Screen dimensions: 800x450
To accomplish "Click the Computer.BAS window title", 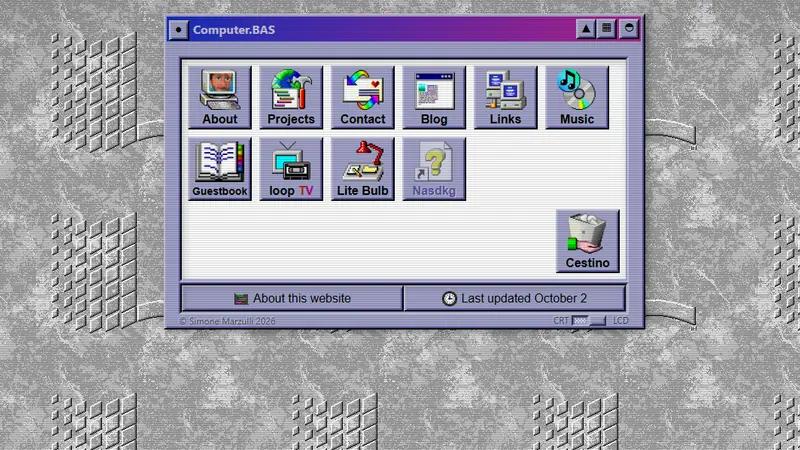I will coord(234,30).
